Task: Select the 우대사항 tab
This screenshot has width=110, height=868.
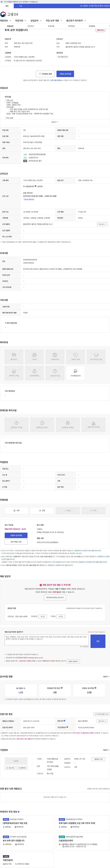Action: [51, 26]
